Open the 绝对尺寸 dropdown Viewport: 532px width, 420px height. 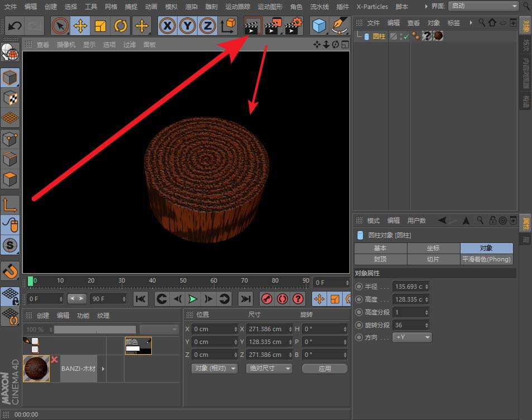pos(269,368)
